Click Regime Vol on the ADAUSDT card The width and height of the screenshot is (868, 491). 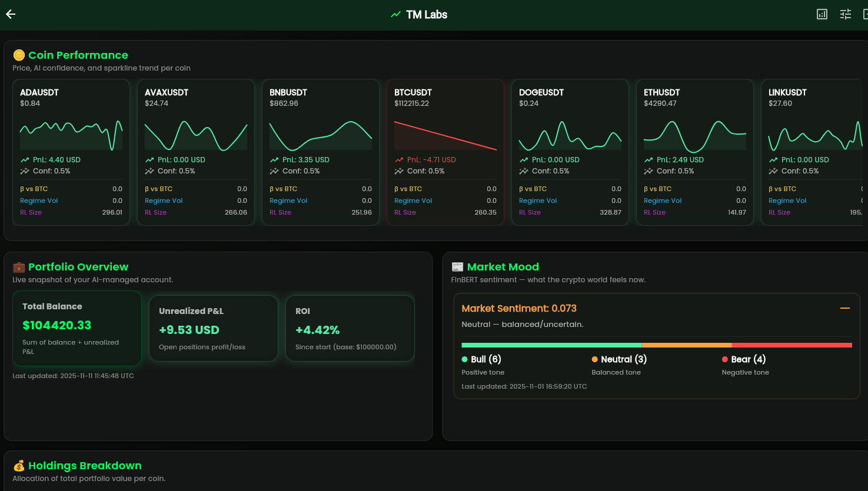(39, 201)
